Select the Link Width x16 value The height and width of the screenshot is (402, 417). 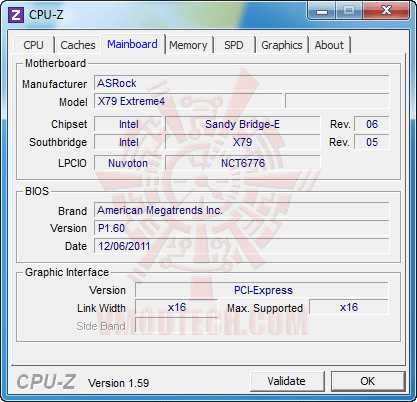point(177,307)
